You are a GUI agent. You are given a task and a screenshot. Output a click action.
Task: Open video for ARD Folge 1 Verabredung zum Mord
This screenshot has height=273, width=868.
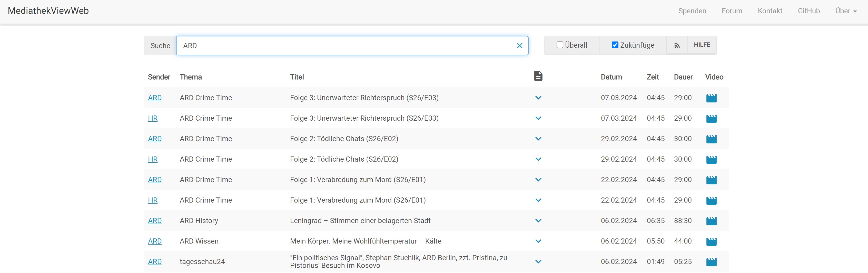(x=711, y=180)
